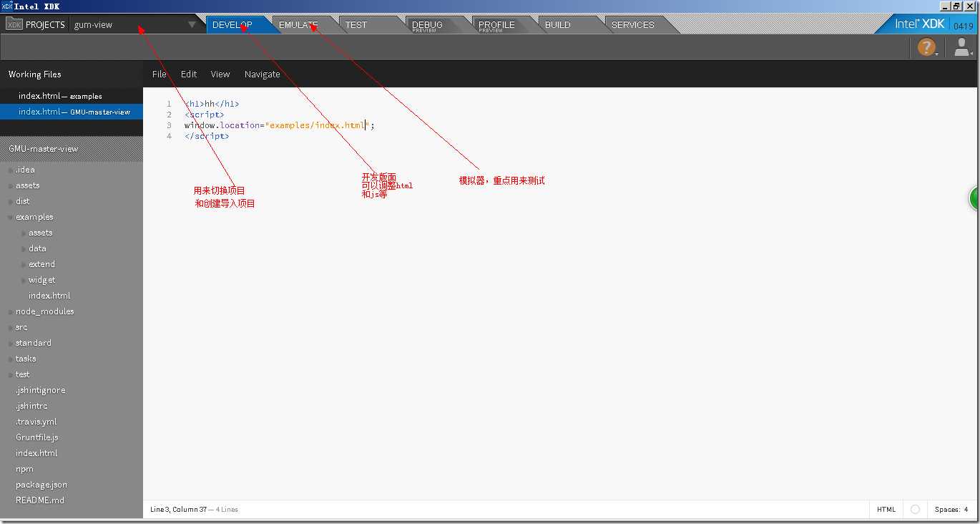Image resolution: width=980 pixels, height=524 pixels.
Task: Click the GMU-master-view project header
Action: click(72, 149)
